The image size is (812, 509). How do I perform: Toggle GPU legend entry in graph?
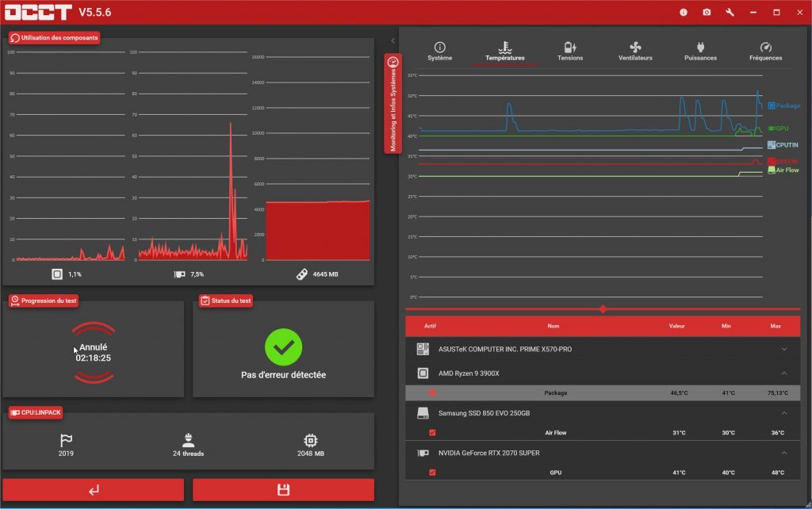point(779,128)
